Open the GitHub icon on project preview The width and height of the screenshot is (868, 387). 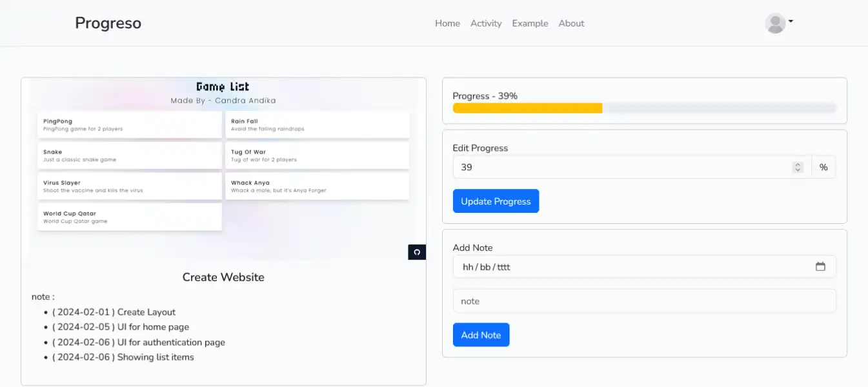coord(417,252)
